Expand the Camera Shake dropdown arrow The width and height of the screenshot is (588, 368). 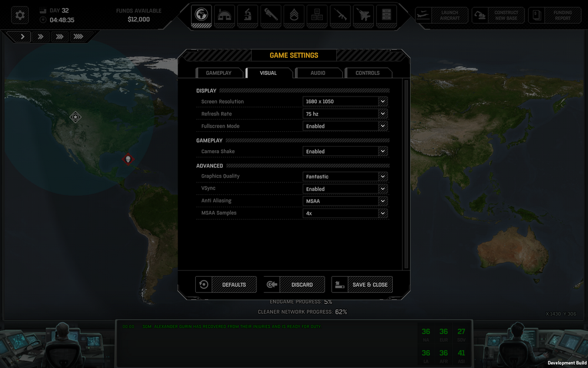383,151
